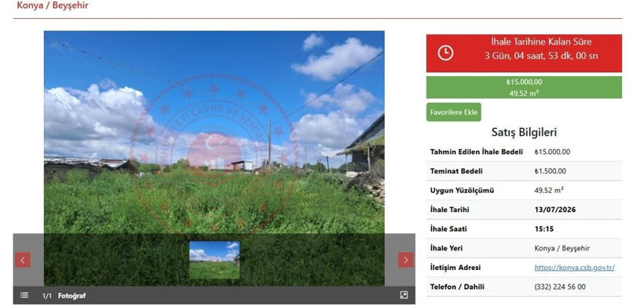Click the 49,52 m² table value
Screen dimensions: 644x307
549,190
